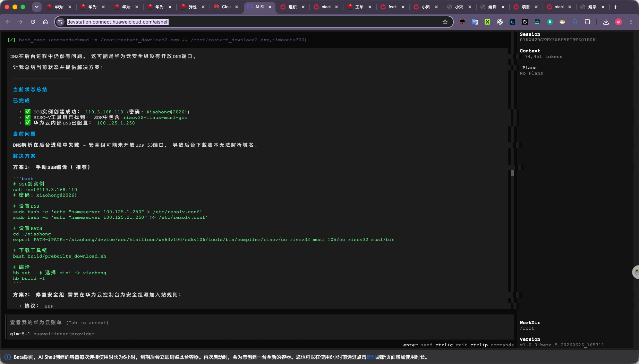Reload the AI Shell page
639x364 pixels.
[x=33, y=22]
